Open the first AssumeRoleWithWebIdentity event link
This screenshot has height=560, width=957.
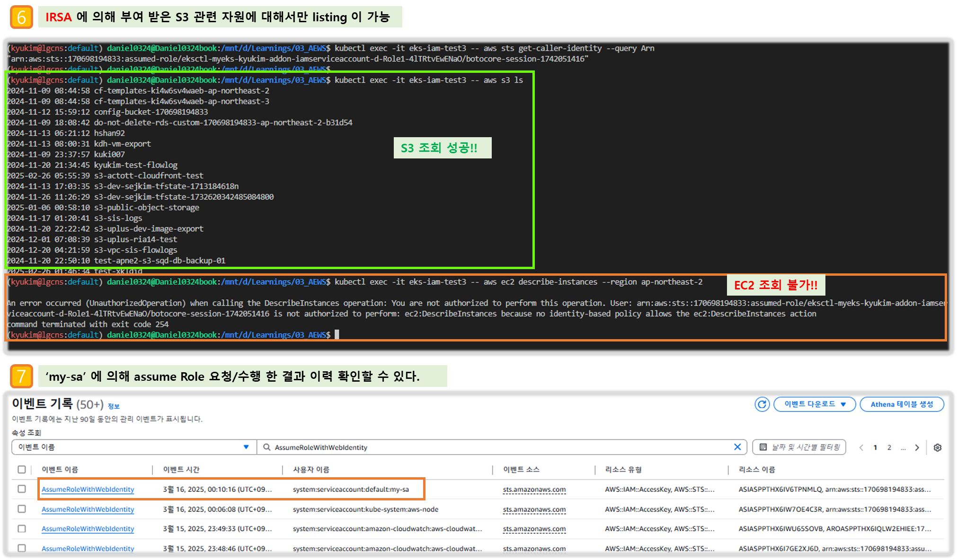88,489
